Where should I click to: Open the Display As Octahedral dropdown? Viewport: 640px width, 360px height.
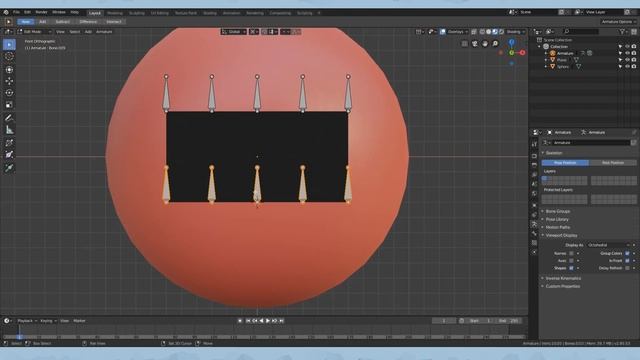click(x=609, y=245)
